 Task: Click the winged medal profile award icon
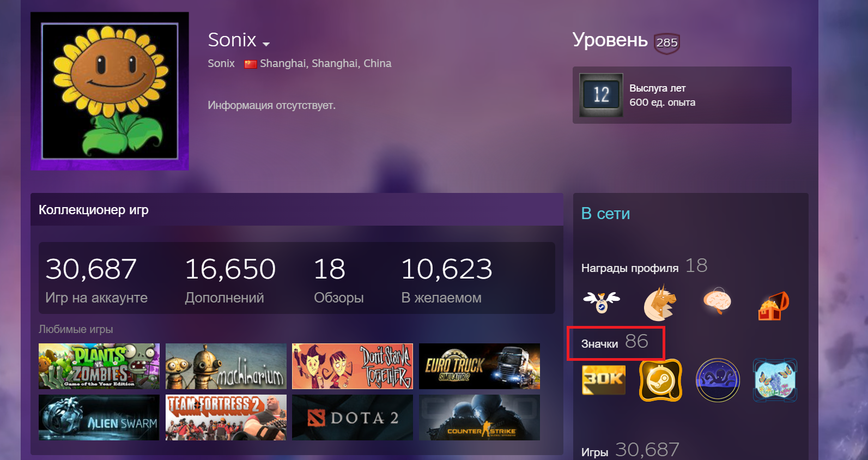tap(602, 302)
